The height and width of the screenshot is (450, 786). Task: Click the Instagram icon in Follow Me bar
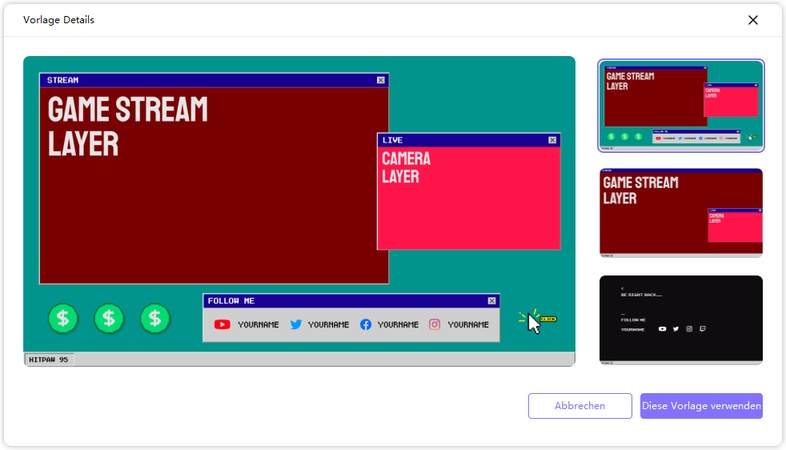435,324
